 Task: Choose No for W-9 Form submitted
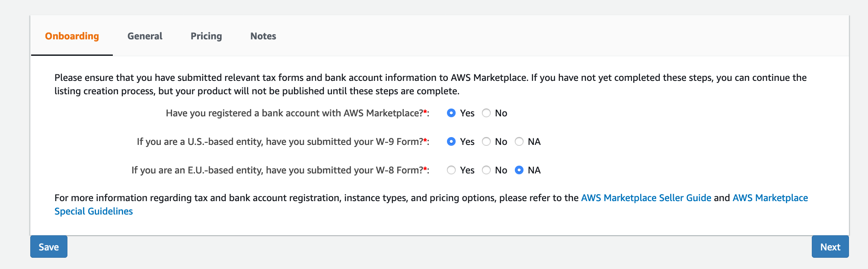486,142
